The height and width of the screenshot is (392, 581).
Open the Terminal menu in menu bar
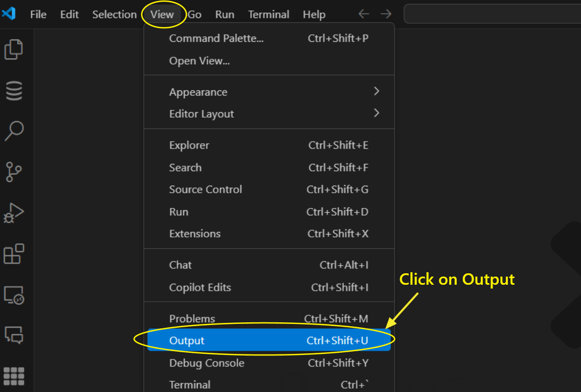[x=269, y=15]
